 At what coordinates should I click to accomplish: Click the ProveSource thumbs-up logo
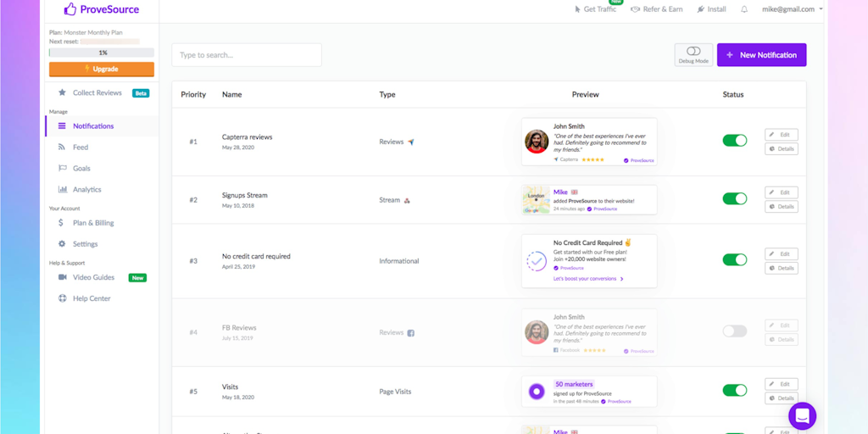point(70,8)
